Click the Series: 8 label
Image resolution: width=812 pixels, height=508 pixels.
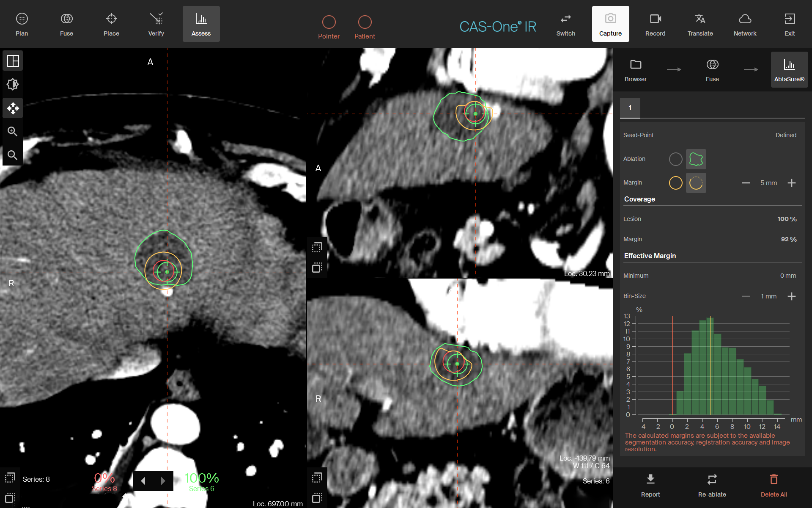point(36,479)
